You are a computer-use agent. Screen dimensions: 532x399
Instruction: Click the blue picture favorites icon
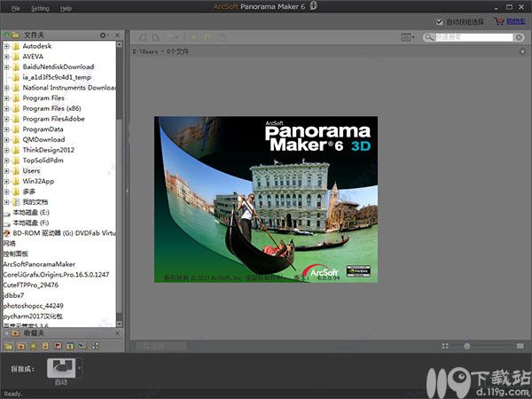coord(70,346)
